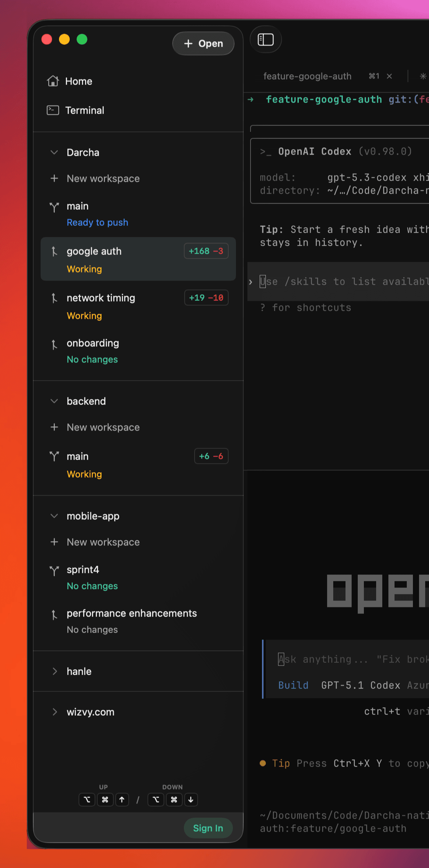Click the Codex prompt input line

tap(338, 282)
